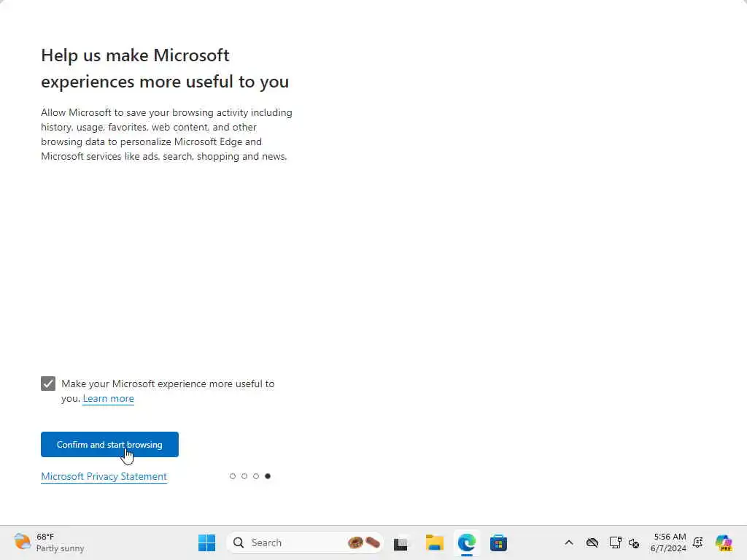Screen dimensions: 747x560
Task: Go to first page indicator dot
Action: pyautogui.click(x=233, y=476)
